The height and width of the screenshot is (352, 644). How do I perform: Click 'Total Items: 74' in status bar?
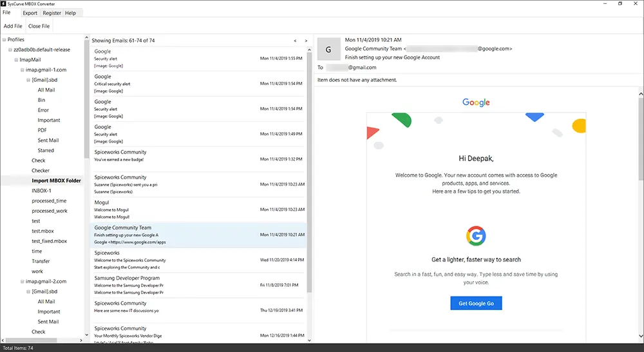pos(18,348)
